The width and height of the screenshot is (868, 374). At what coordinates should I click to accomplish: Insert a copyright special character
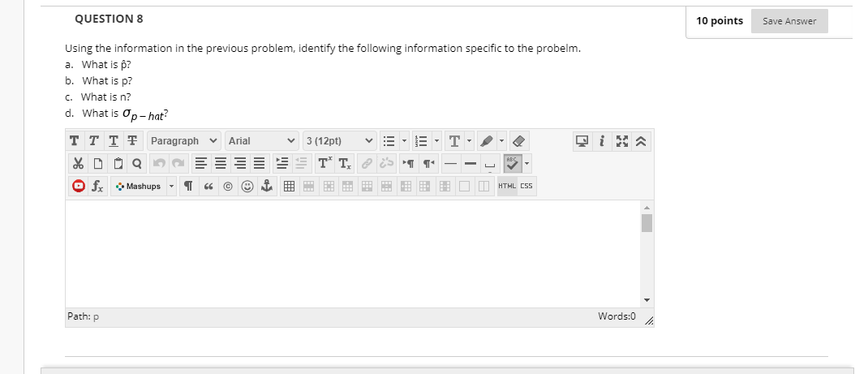tap(227, 187)
